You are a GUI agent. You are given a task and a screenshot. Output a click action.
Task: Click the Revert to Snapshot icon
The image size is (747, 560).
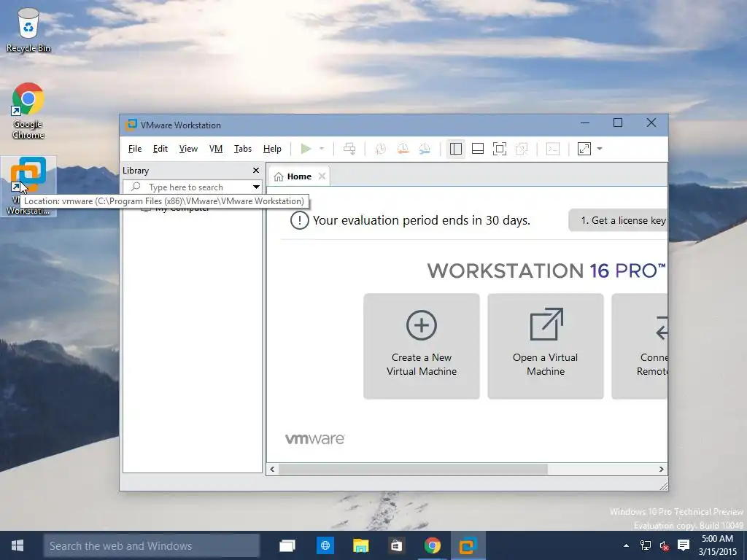[x=403, y=149]
